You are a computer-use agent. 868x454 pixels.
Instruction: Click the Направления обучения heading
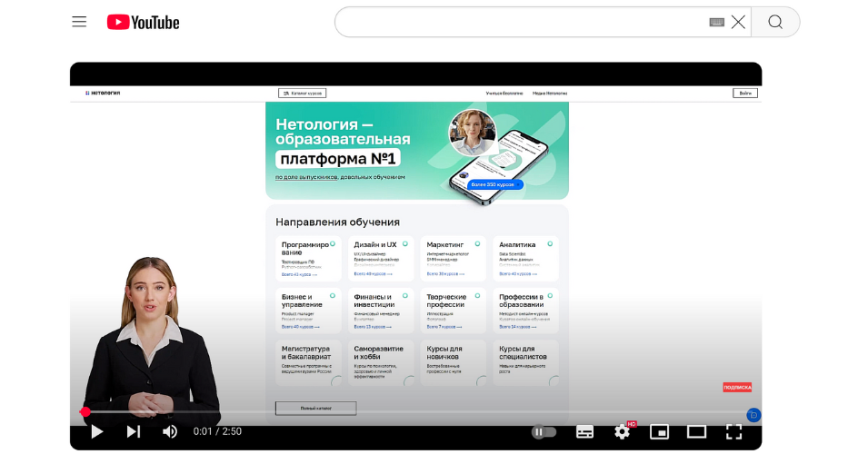(338, 222)
